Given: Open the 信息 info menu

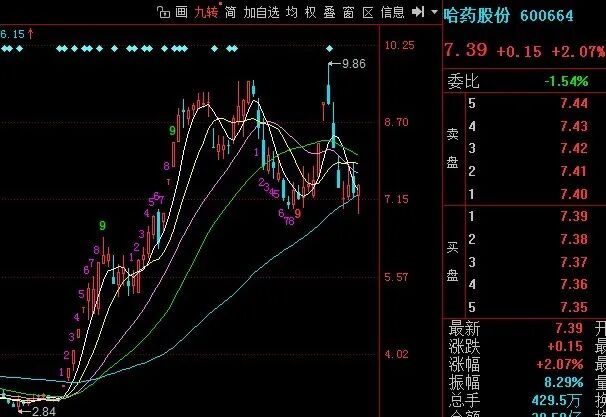Looking at the screenshot, I should [392, 12].
